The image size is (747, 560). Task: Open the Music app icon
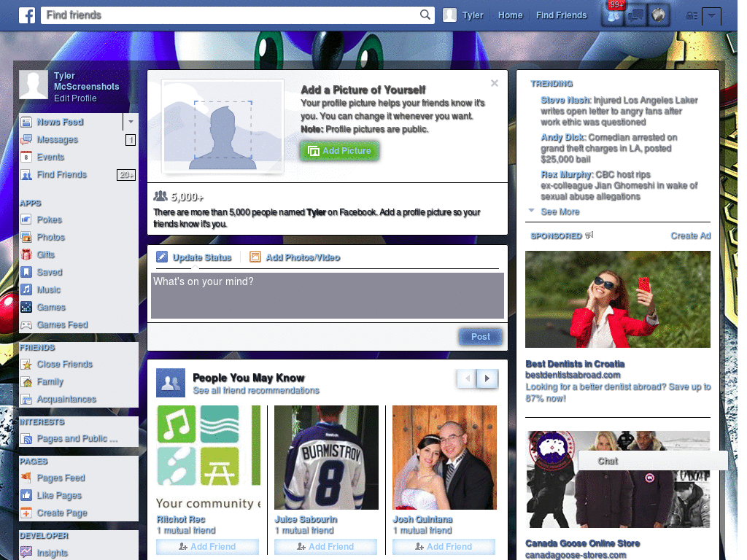(x=26, y=289)
